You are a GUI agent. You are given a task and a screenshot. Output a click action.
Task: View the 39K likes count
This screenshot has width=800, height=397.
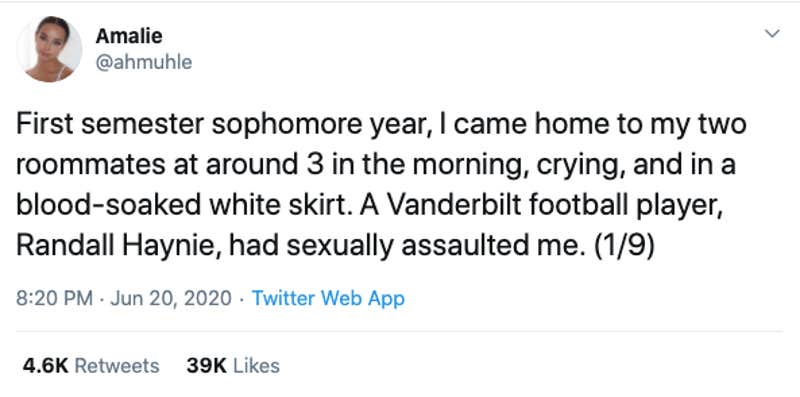pyautogui.click(x=207, y=366)
